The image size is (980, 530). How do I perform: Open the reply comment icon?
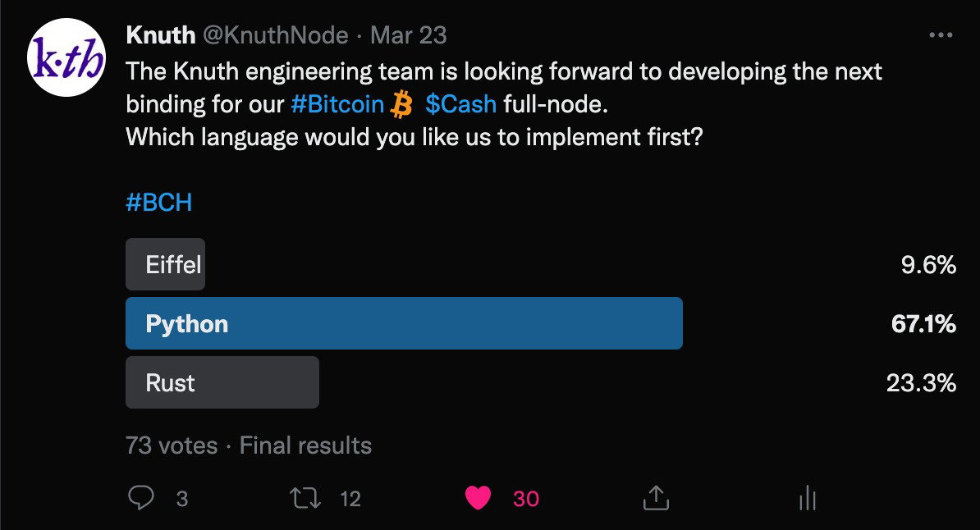[x=140, y=498]
